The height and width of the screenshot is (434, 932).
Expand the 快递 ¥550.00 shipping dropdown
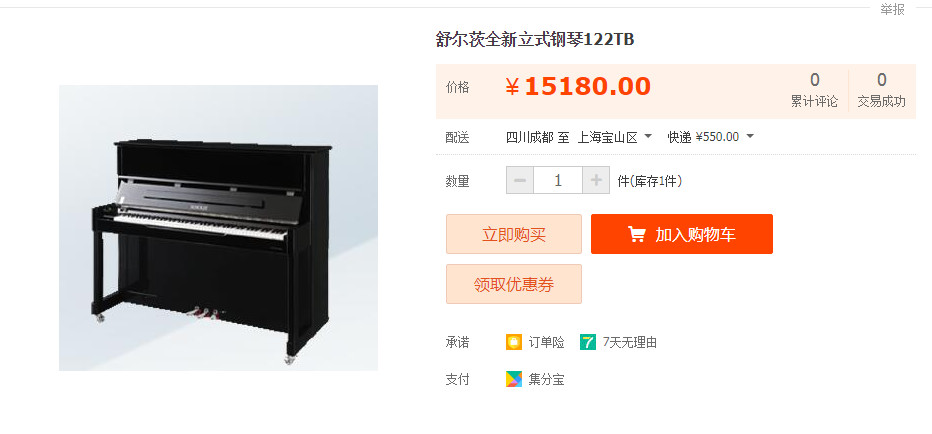(x=711, y=137)
